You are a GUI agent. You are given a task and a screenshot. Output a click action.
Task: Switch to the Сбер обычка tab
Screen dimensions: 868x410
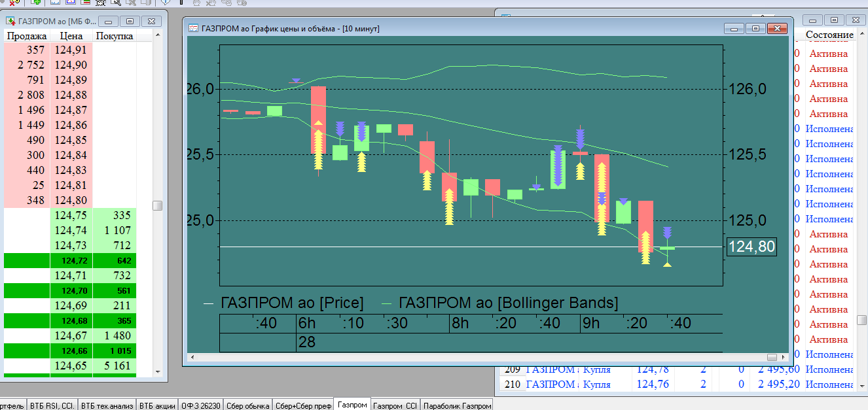(x=247, y=405)
